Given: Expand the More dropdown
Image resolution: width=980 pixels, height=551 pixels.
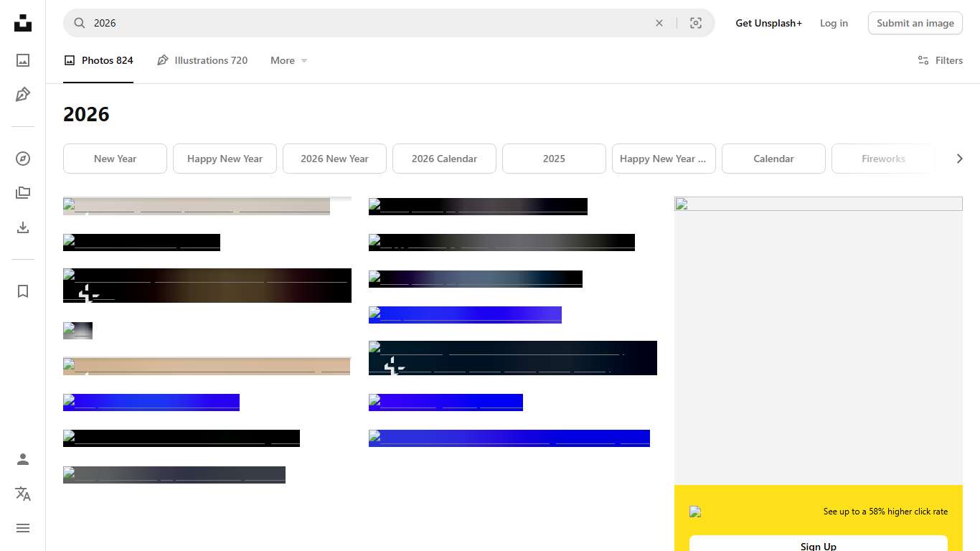Looking at the screenshot, I should (x=288, y=61).
